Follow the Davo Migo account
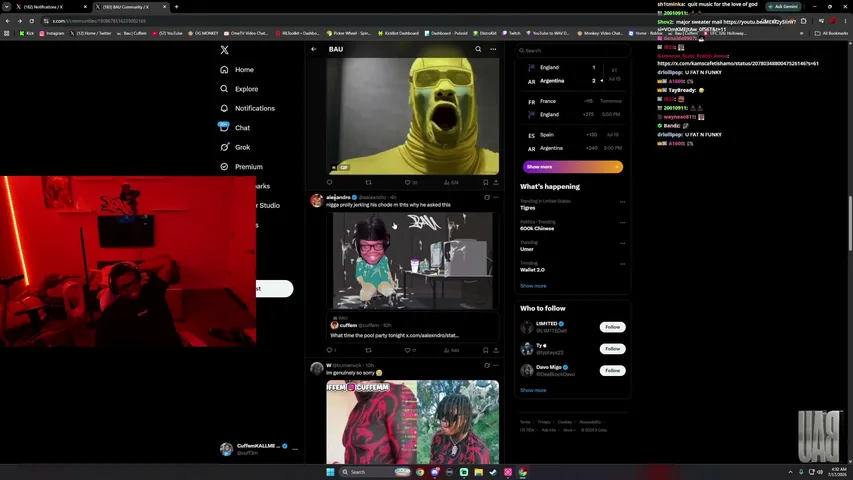 click(x=612, y=371)
